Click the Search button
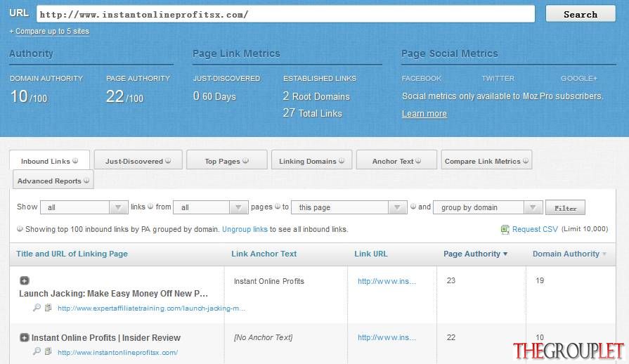This screenshot has width=629, height=364. point(581,15)
